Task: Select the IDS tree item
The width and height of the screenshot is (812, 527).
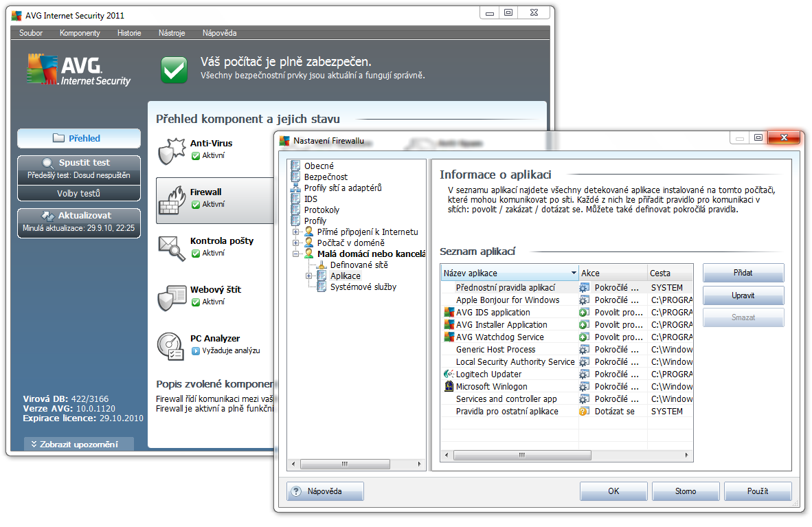Action: 311,199
